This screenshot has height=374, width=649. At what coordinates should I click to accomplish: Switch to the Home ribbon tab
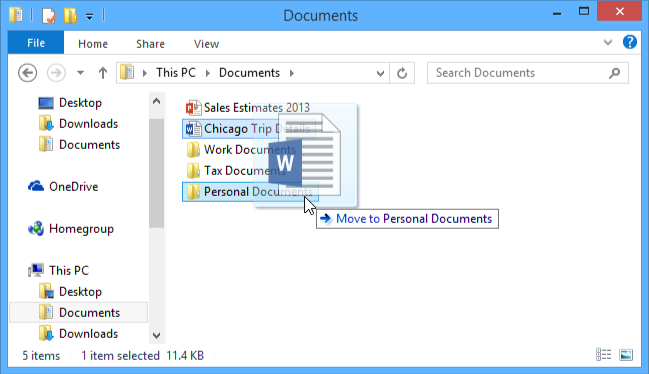(93, 43)
